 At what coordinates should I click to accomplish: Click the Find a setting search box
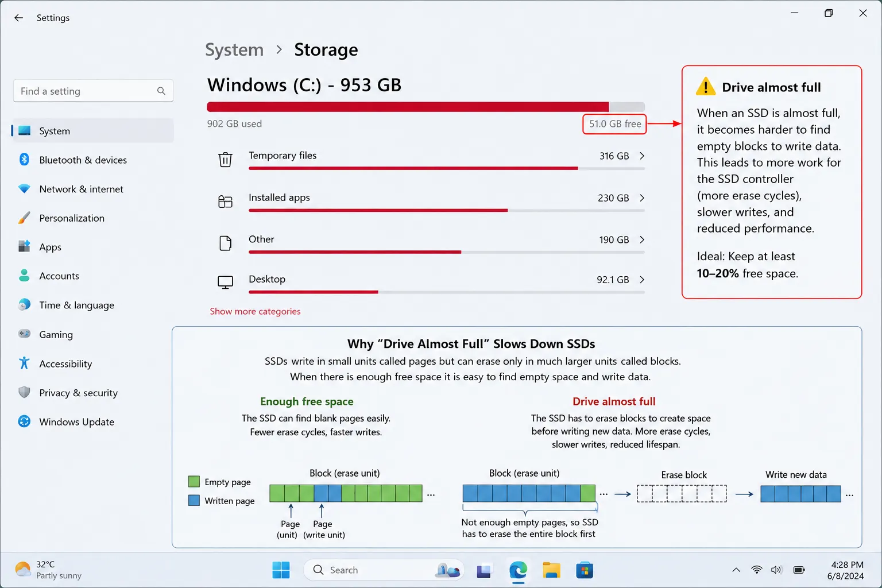[93, 91]
